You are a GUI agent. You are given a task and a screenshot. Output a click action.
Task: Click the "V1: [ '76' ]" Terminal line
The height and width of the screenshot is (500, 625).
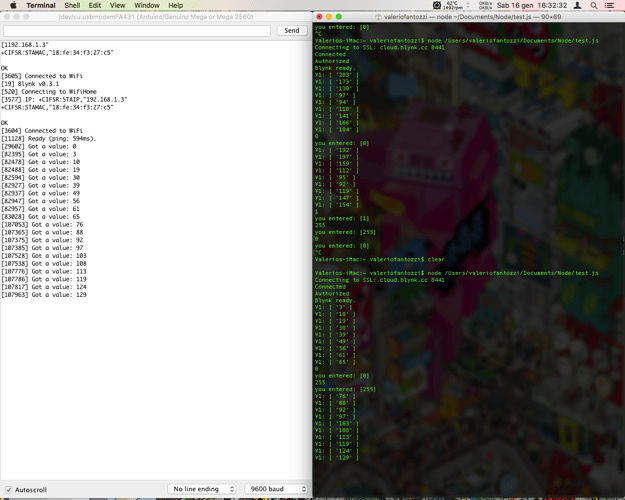tap(335, 396)
